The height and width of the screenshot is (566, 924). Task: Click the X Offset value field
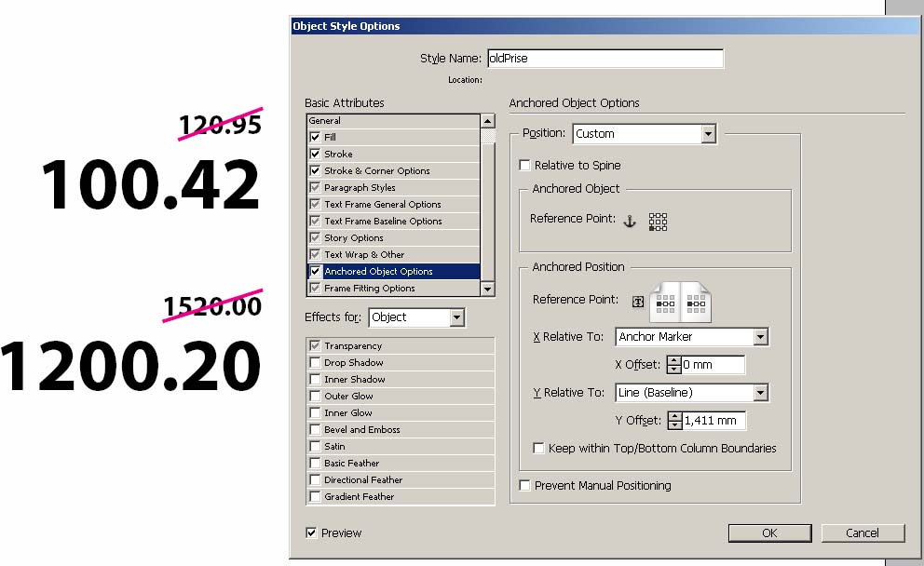[x=713, y=365]
